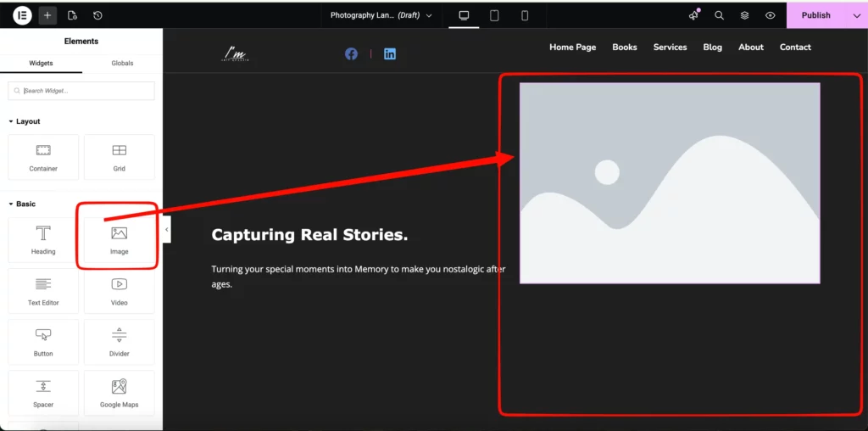Focus the Search Widget field
This screenshot has width=868, height=431.
tap(81, 91)
